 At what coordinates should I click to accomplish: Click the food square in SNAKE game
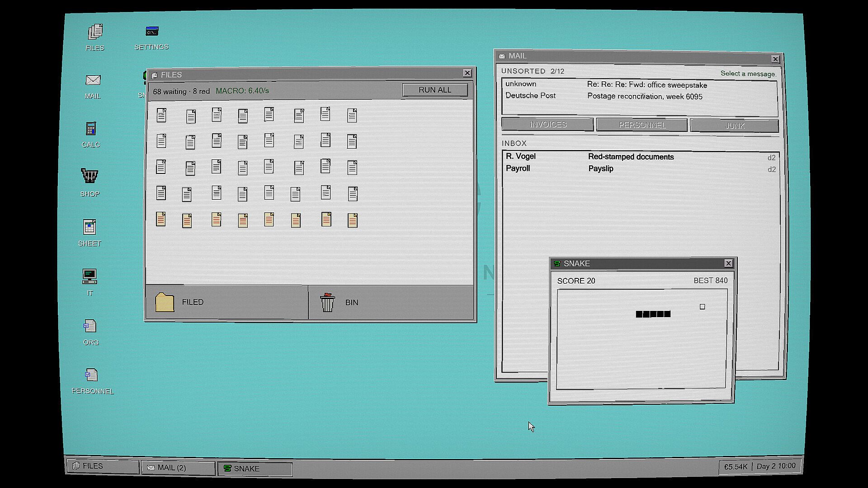[703, 307]
